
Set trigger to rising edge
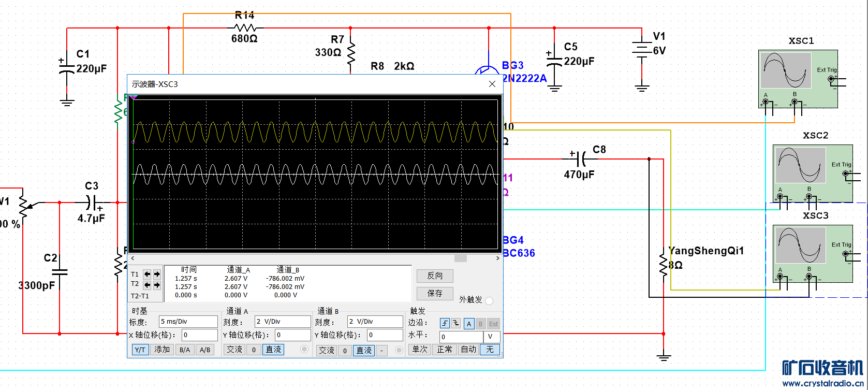[x=445, y=323]
